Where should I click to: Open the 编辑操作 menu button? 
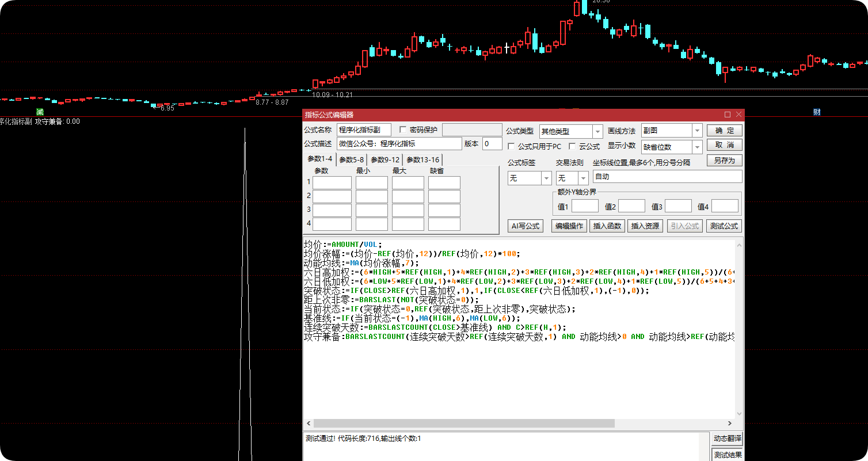point(569,226)
